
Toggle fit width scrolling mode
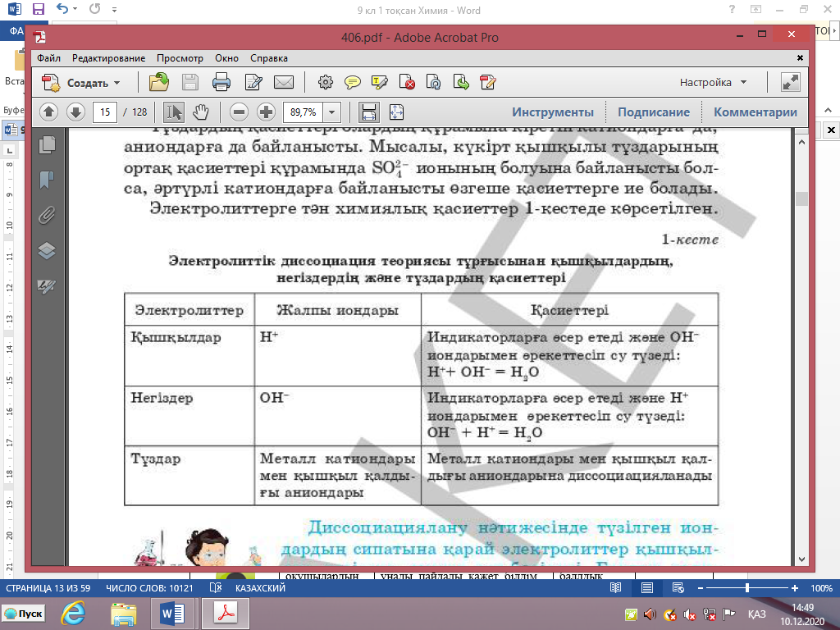click(369, 112)
